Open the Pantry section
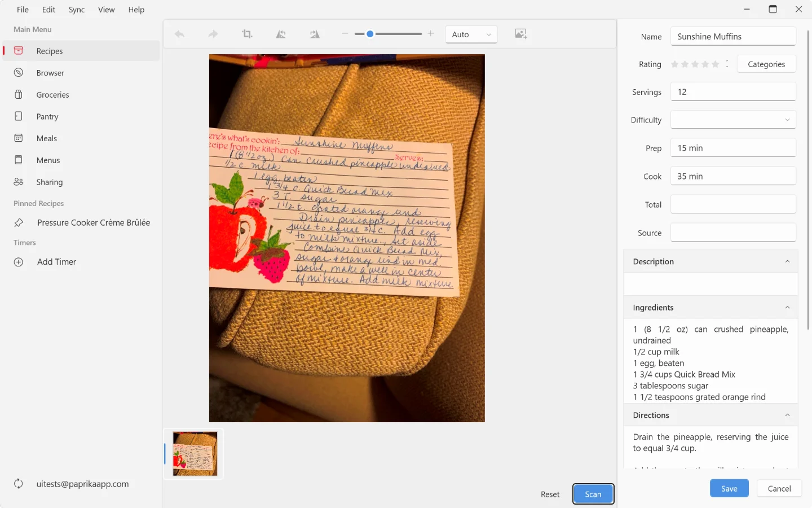The image size is (812, 508). click(x=82, y=116)
